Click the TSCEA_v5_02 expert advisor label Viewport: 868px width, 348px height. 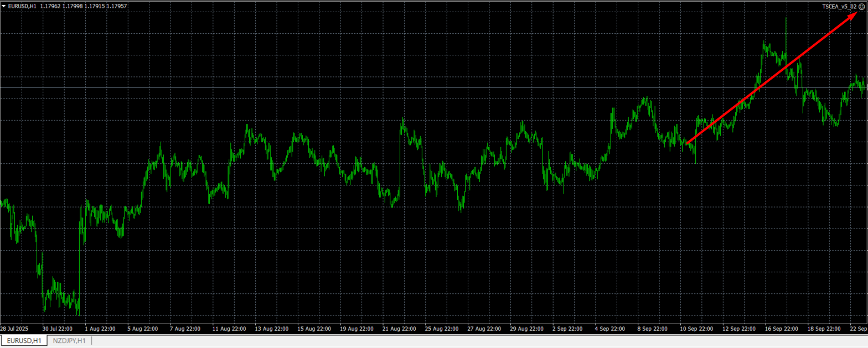pos(839,6)
